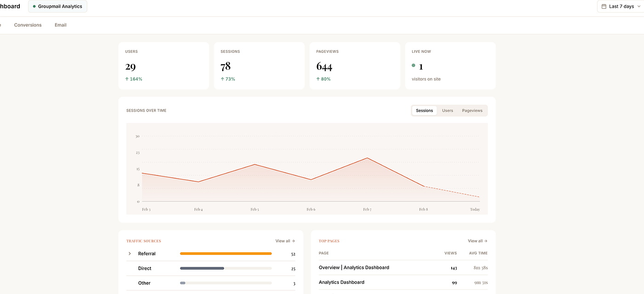Click the arrow icon beside Top Pages View all
Viewport: 644px width, 294px height.
(486, 240)
